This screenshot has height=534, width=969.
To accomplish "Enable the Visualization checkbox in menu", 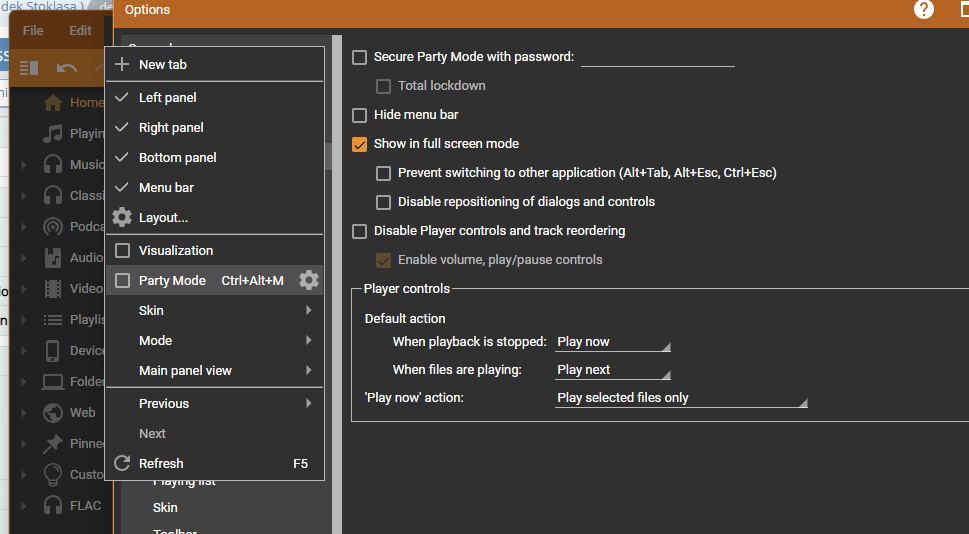I will (x=123, y=251).
